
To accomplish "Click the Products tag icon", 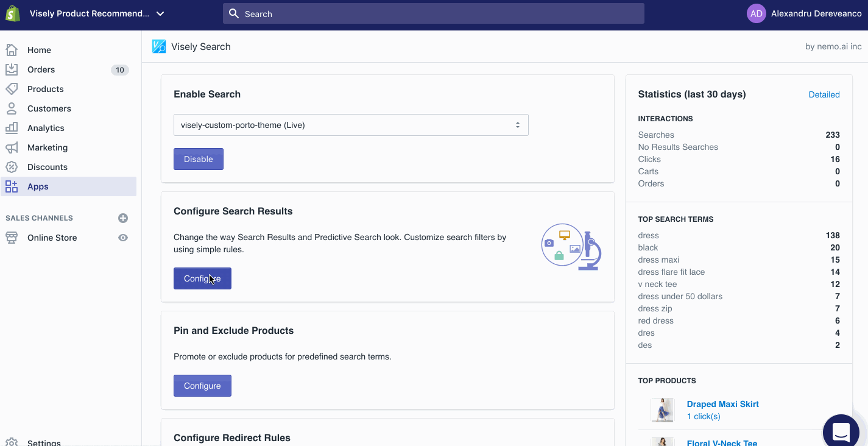I will [x=12, y=89].
